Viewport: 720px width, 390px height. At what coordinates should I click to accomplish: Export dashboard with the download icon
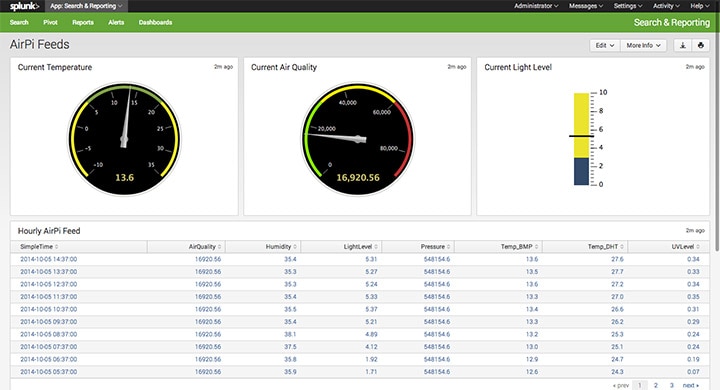683,45
